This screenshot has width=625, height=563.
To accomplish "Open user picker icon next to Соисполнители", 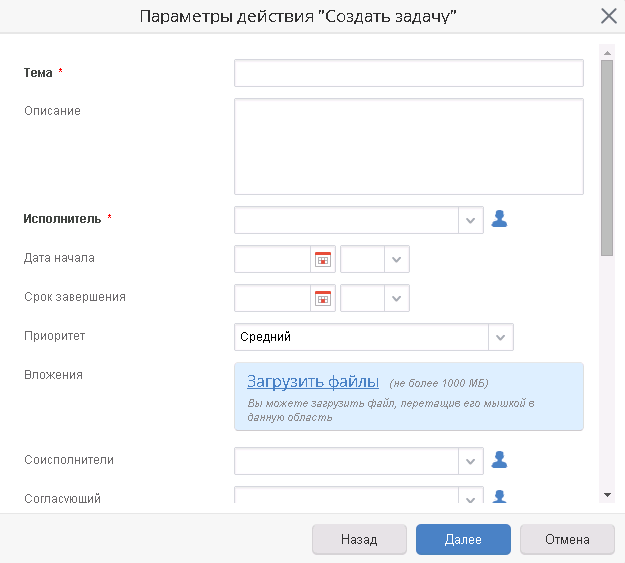I will pos(499,460).
